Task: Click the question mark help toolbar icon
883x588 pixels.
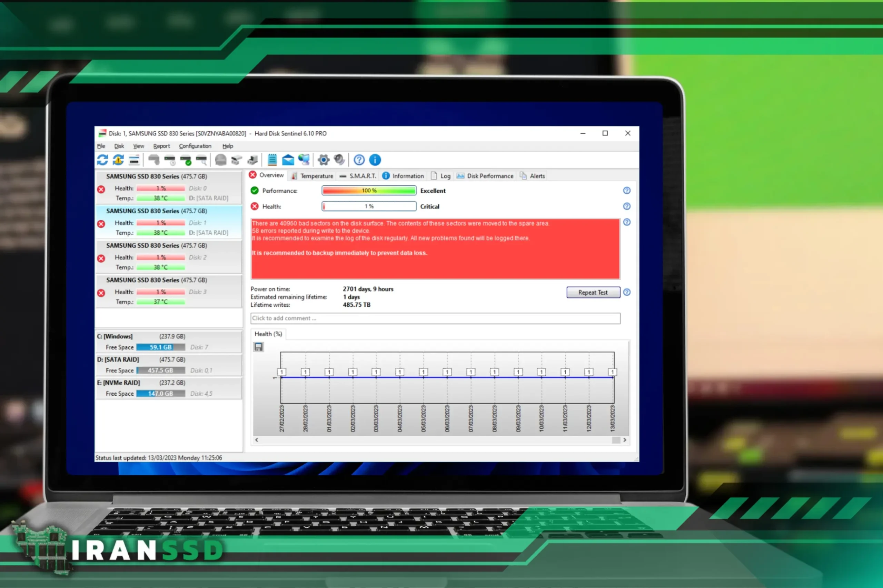Action: coord(359,160)
